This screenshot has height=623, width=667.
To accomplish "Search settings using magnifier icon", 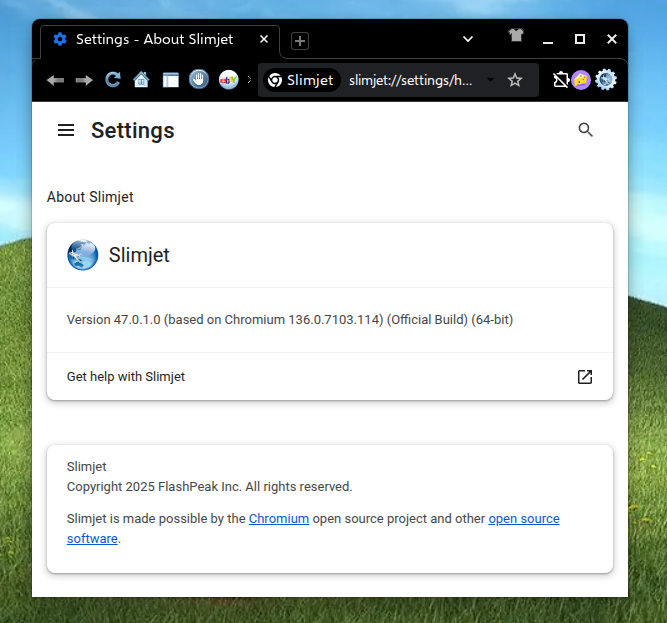I will pyautogui.click(x=586, y=130).
